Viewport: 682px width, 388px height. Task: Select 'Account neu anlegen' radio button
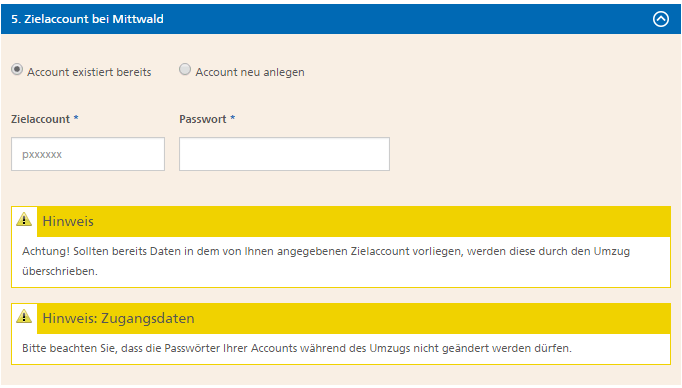(185, 69)
